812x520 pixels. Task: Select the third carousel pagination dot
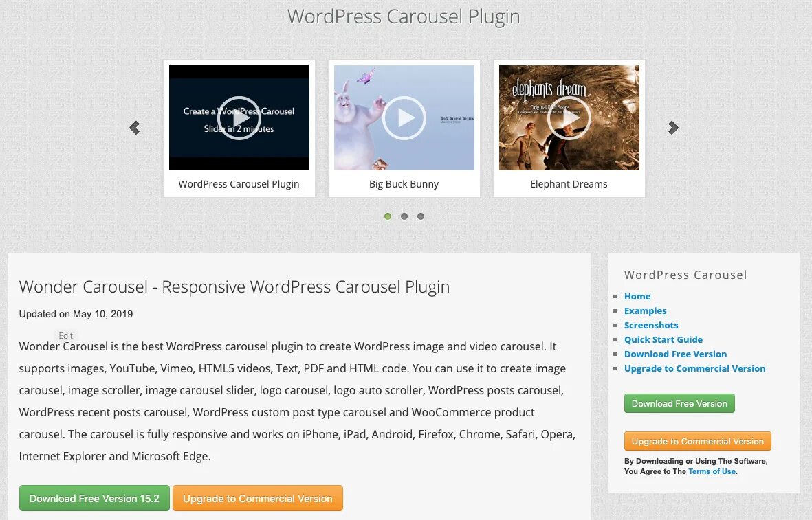(x=420, y=216)
